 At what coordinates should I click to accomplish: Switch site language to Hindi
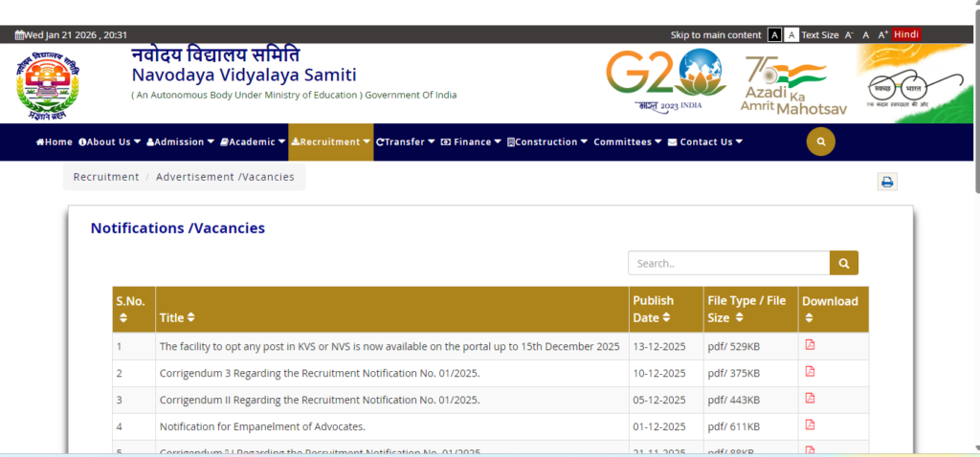906,34
